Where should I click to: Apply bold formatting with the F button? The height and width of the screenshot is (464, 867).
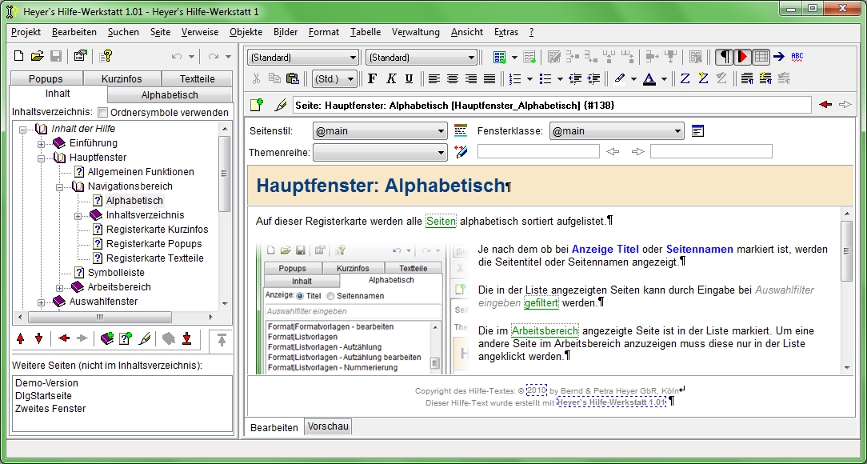[x=372, y=79]
